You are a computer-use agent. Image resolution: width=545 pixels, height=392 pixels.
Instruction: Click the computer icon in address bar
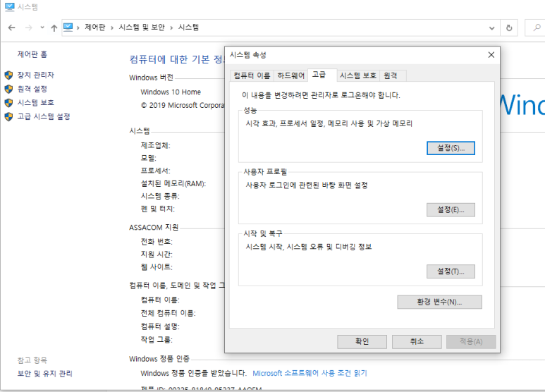[68, 27]
